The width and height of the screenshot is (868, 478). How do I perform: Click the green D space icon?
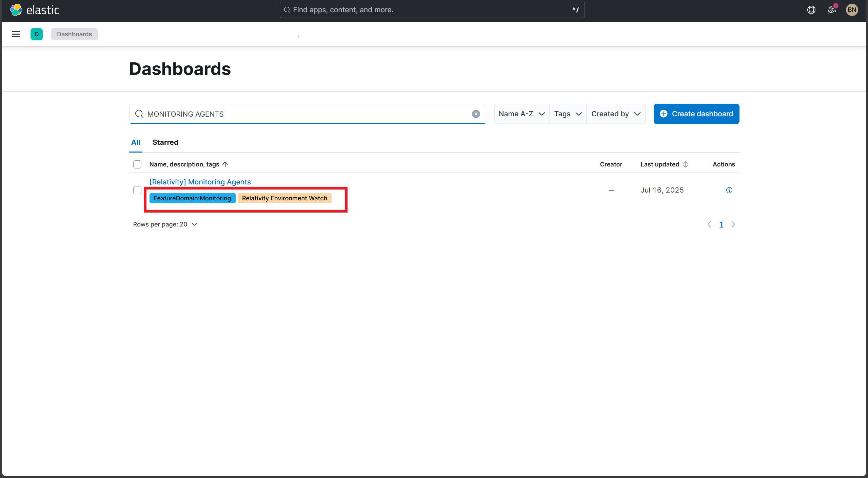pyautogui.click(x=37, y=34)
